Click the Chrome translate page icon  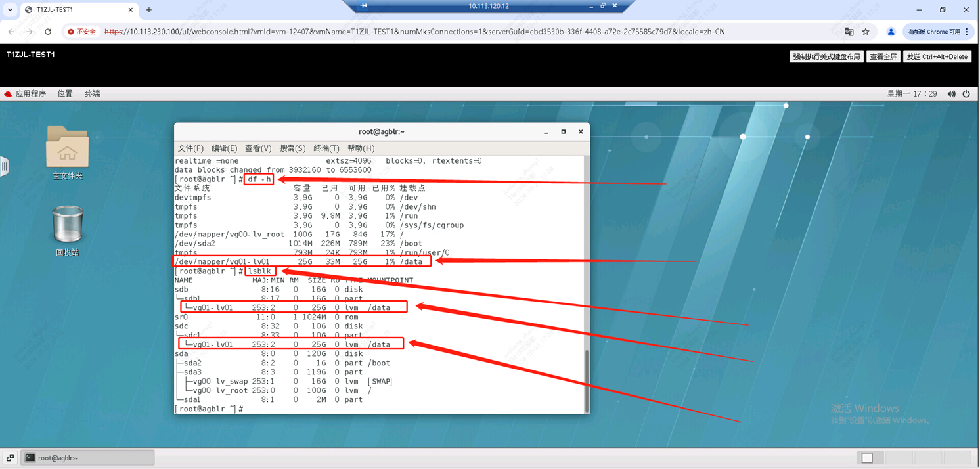[849, 32]
